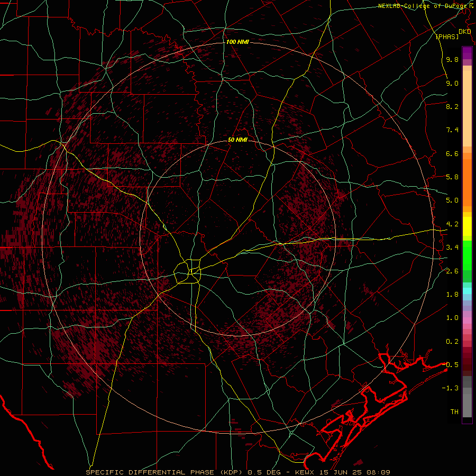Click the TH threshold label
The image size is (476, 476).
tap(454, 412)
